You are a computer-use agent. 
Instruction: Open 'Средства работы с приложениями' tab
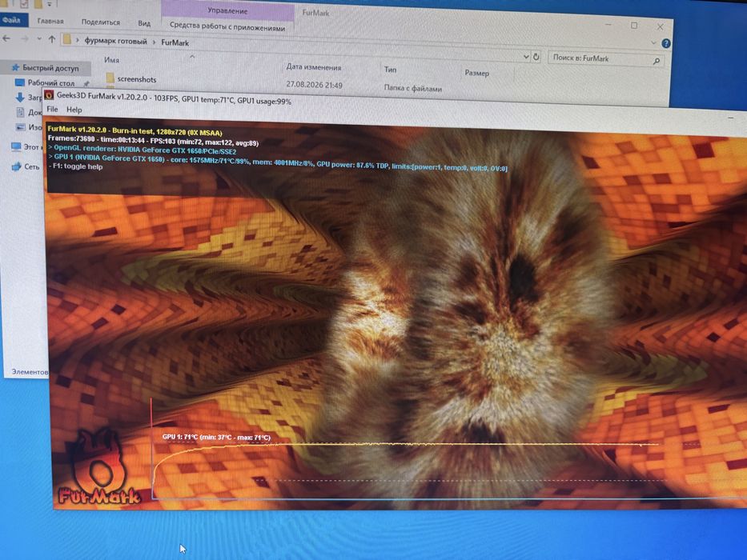227,27
